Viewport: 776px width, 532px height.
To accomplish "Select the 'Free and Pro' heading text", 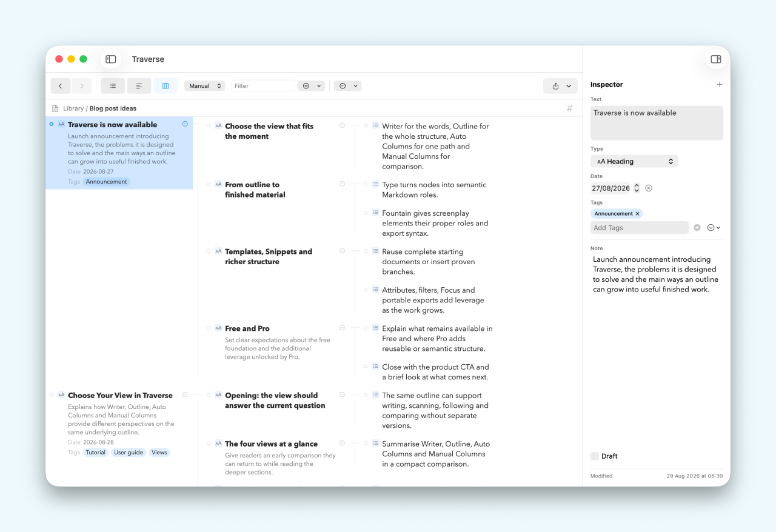I will pyautogui.click(x=247, y=328).
